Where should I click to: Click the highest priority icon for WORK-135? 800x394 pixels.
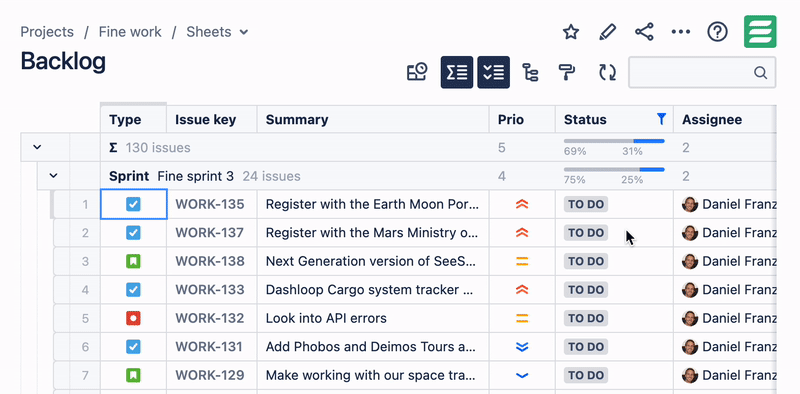[522, 205]
